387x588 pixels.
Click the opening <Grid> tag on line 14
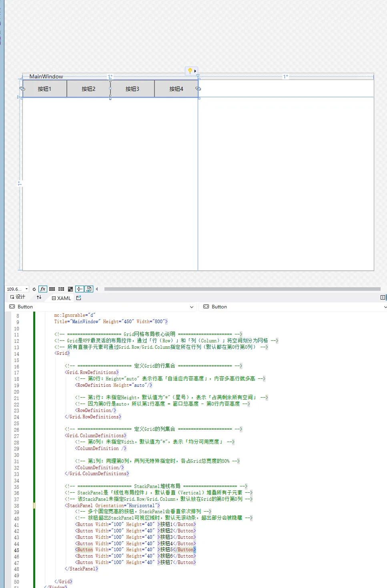pos(62,353)
